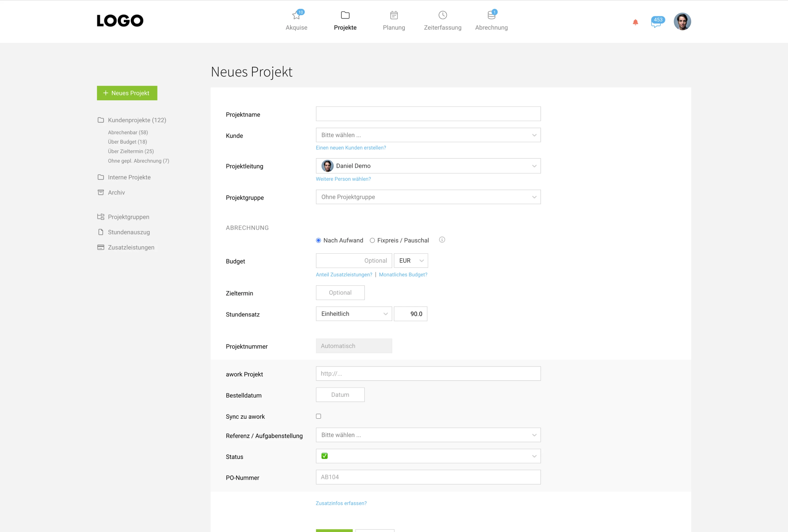Expand the EUR currency dropdown
The image size is (788, 532).
(x=410, y=260)
